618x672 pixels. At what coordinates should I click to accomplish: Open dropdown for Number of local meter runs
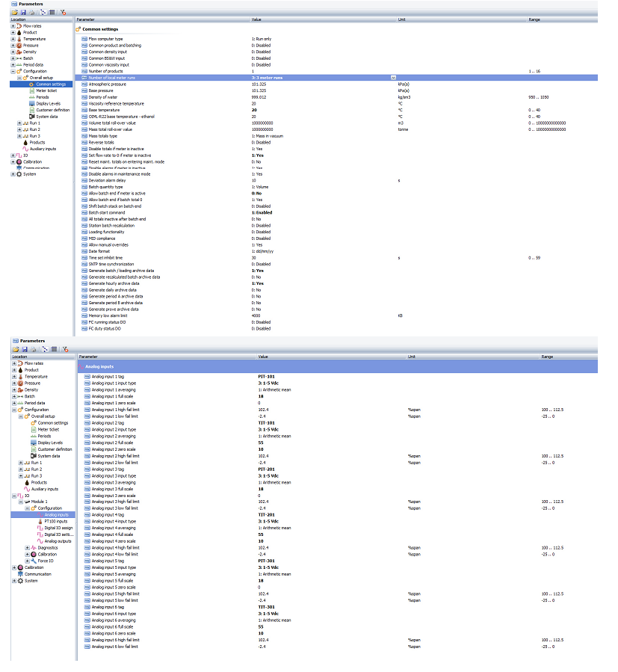[x=393, y=78]
